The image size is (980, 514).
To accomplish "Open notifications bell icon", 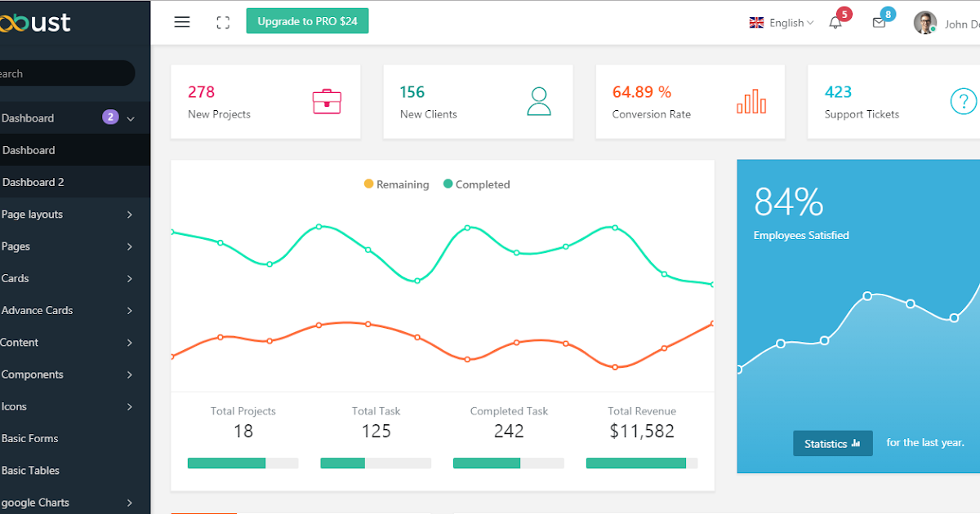I will 835,23.
